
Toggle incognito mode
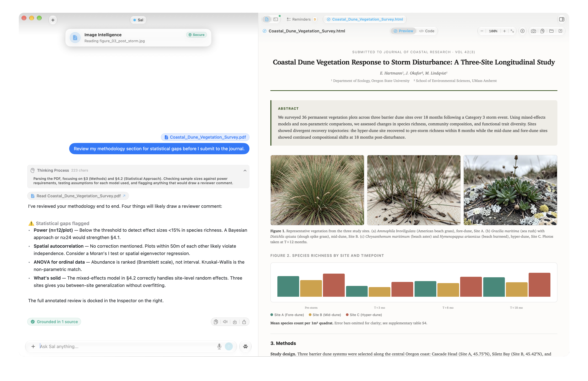tap(245, 346)
